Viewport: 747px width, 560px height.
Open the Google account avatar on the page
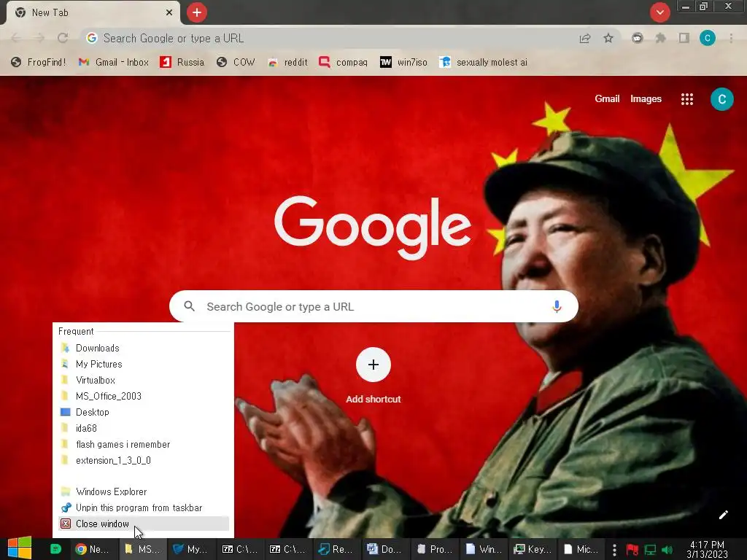coord(721,99)
